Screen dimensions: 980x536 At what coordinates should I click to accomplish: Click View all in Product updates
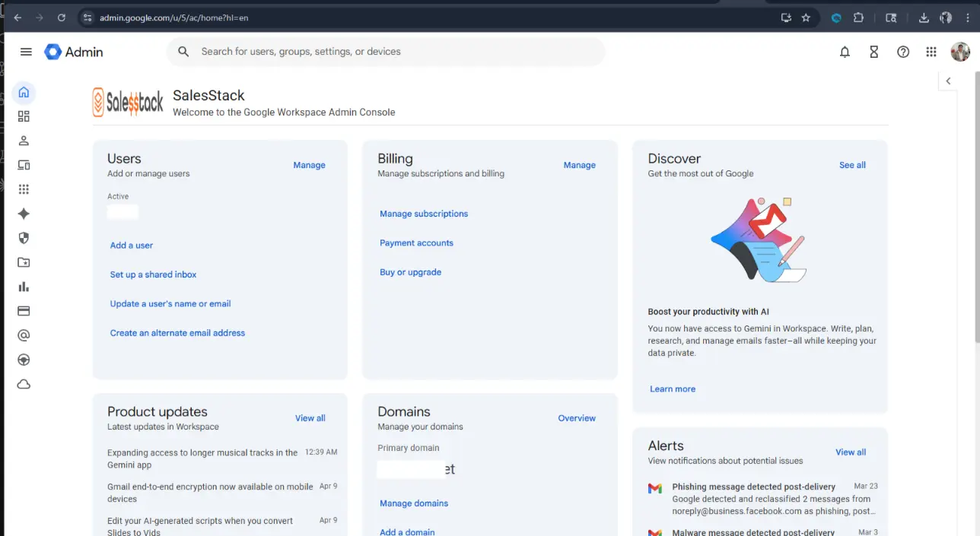310,418
